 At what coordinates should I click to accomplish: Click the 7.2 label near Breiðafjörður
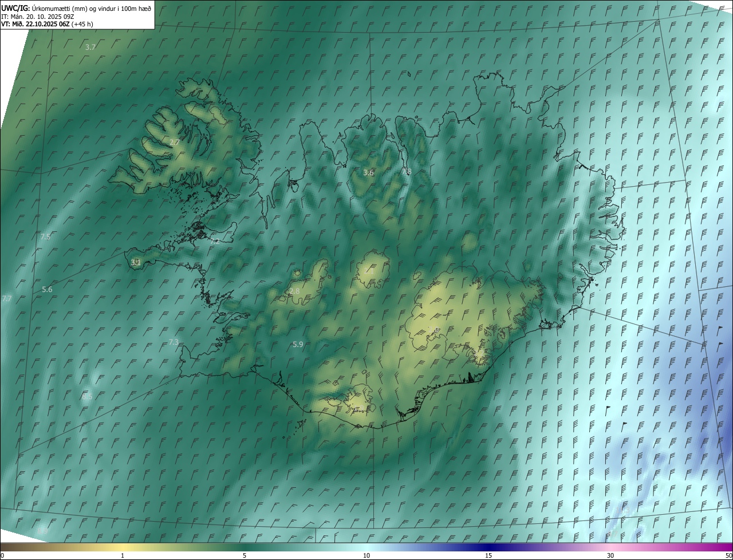[215, 242]
